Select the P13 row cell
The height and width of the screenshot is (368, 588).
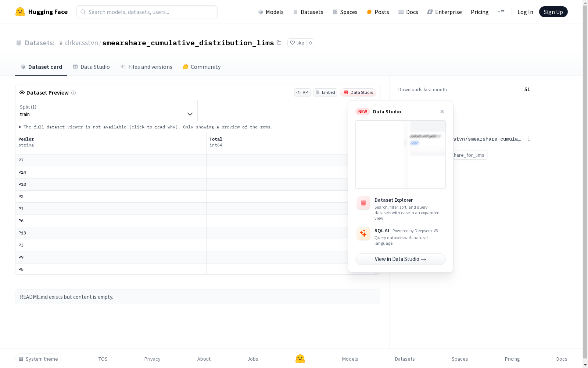[x=111, y=233]
